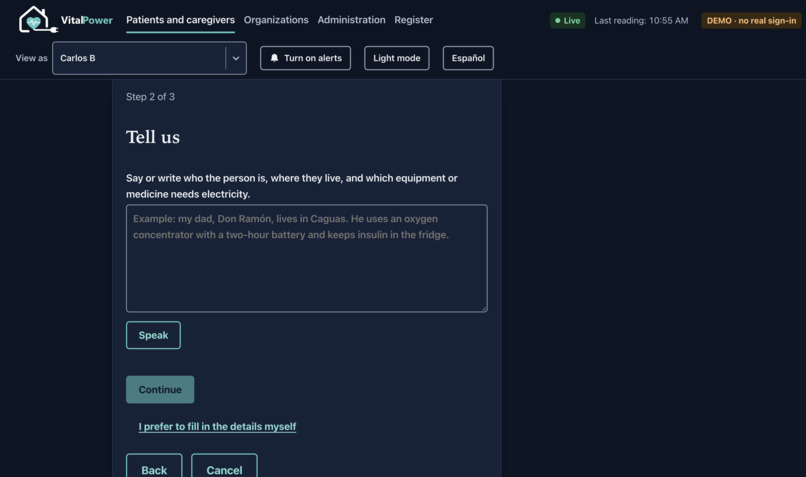Screen dimensions: 806x477
Task: Open the Register tab
Action: 413,20
